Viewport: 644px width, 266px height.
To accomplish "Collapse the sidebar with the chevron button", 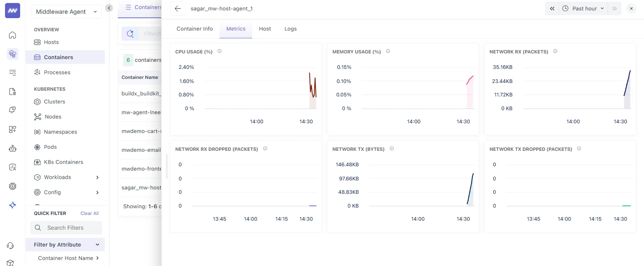I will pyautogui.click(x=109, y=8).
